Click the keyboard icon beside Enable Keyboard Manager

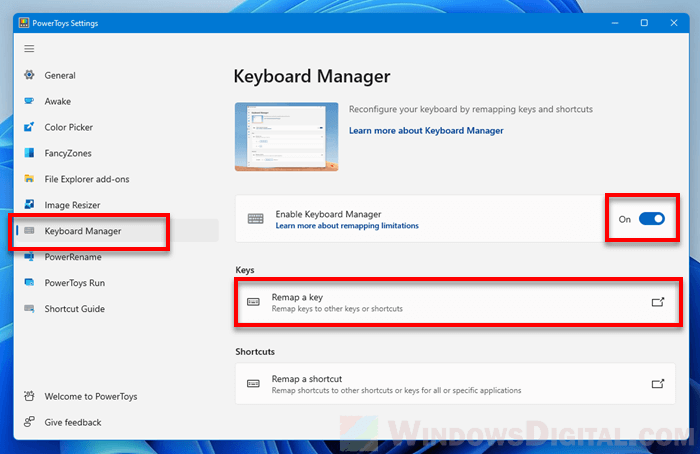tap(256, 219)
